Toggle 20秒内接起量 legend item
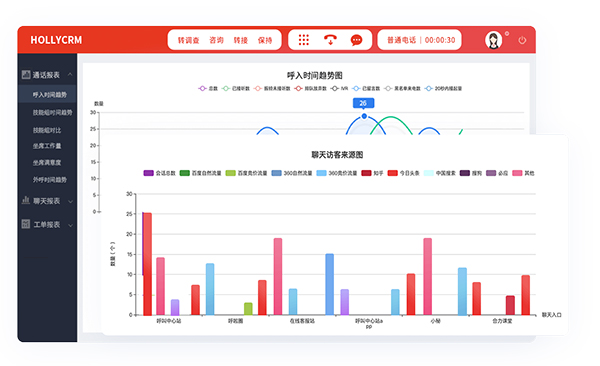This screenshot has width=600, height=366. [x=443, y=88]
